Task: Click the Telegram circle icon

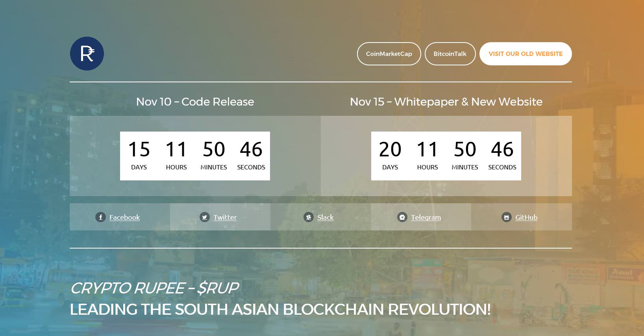Action: point(402,217)
